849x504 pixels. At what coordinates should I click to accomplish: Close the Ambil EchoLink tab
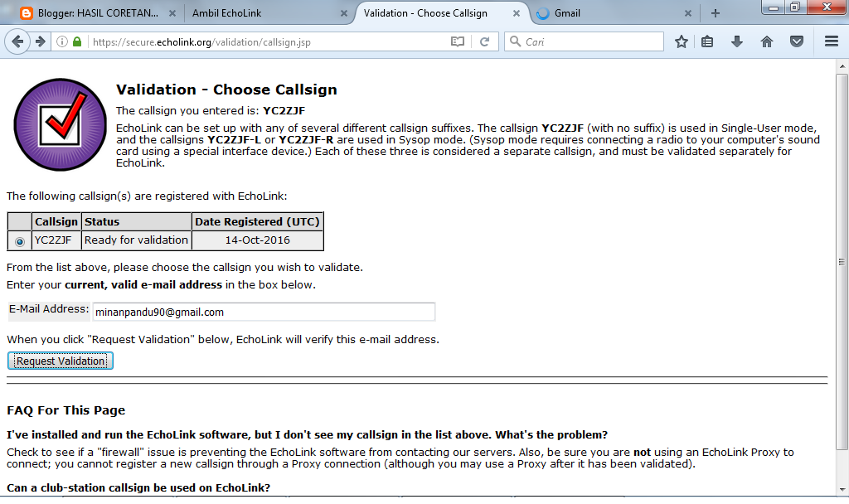point(344,13)
